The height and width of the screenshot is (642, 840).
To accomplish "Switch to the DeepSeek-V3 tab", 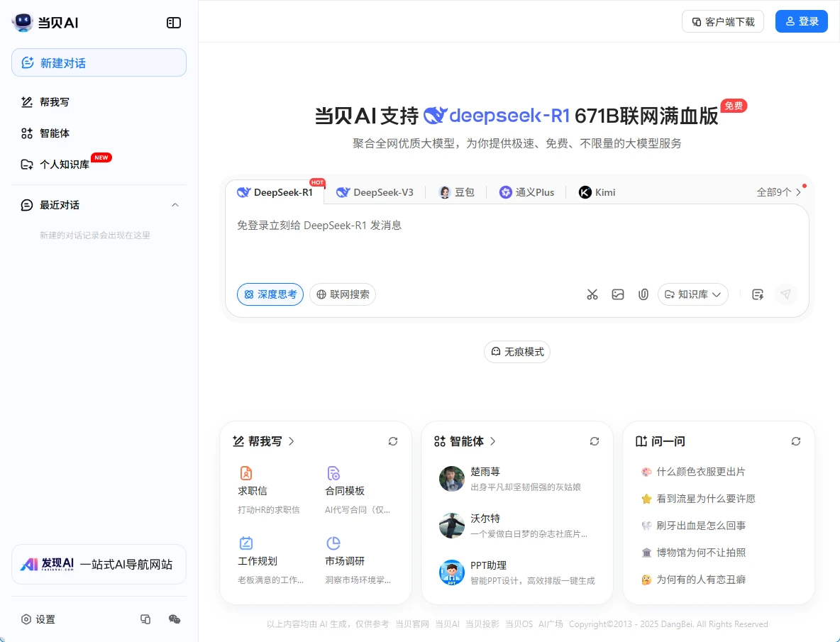I will 375,192.
